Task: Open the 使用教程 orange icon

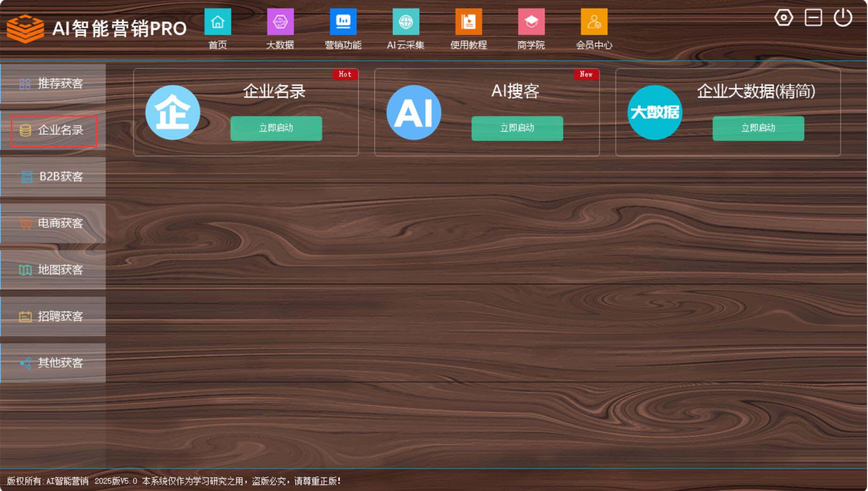Action: click(x=469, y=22)
